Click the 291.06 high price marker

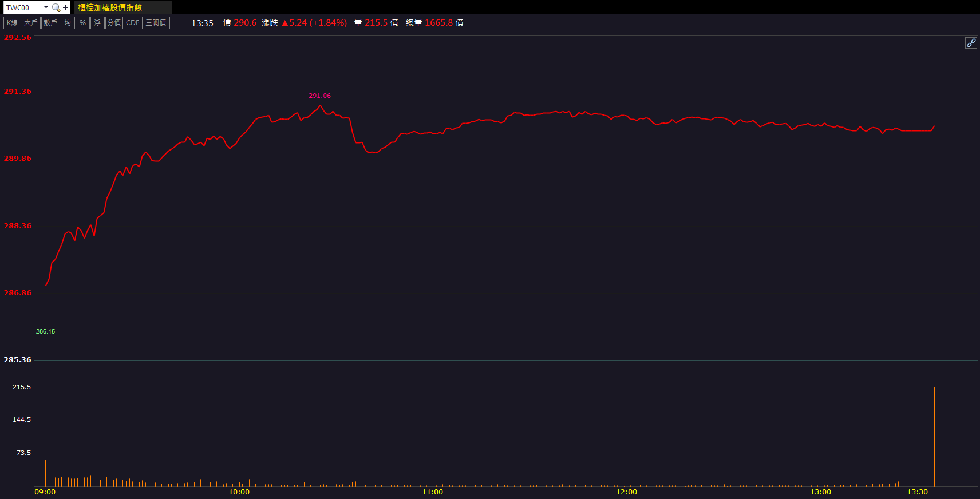(x=319, y=96)
